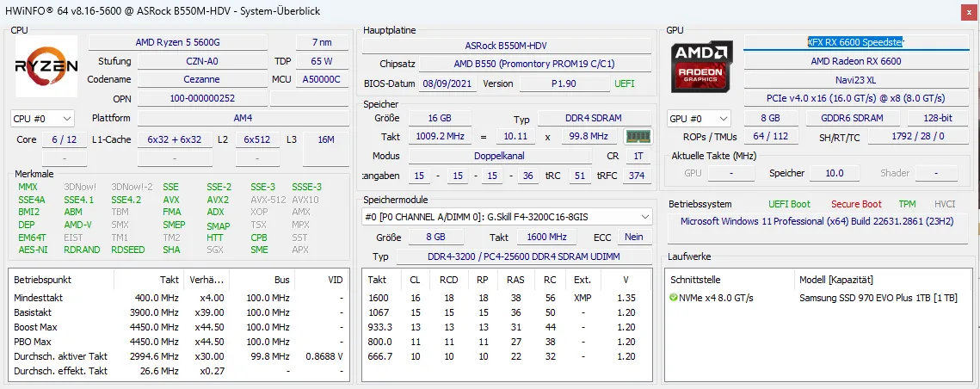Click the Basistakt operating point row

(x=178, y=312)
